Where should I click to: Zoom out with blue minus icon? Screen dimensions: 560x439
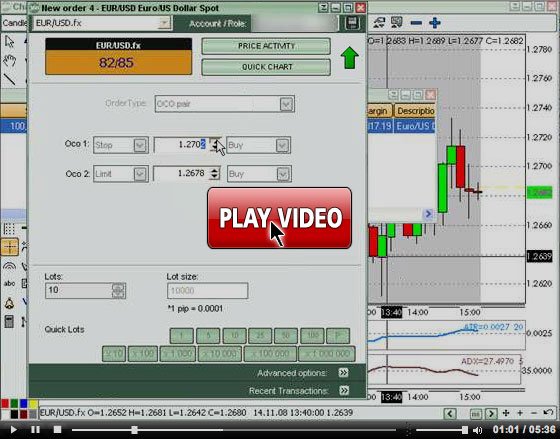tap(416, 23)
